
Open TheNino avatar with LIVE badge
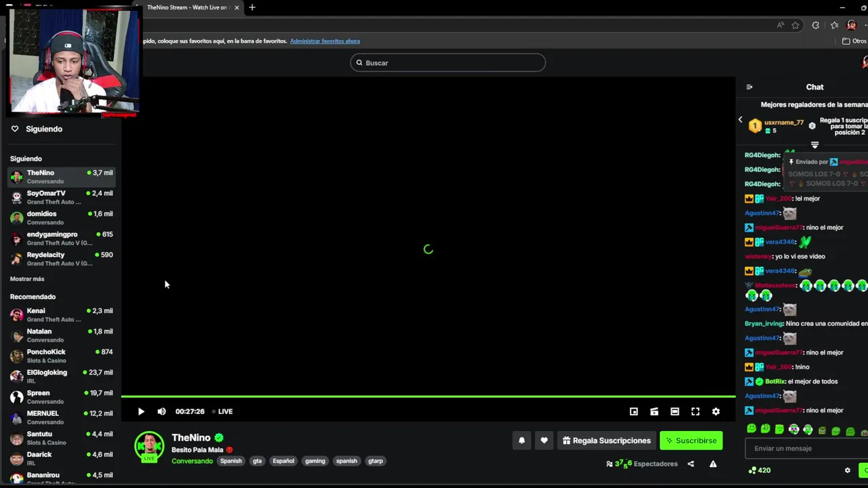point(149,447)
